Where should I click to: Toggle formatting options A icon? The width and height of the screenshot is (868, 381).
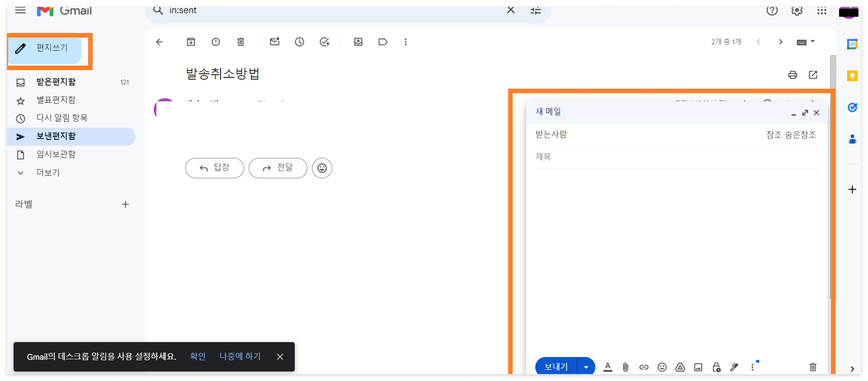tap(608, 367)
